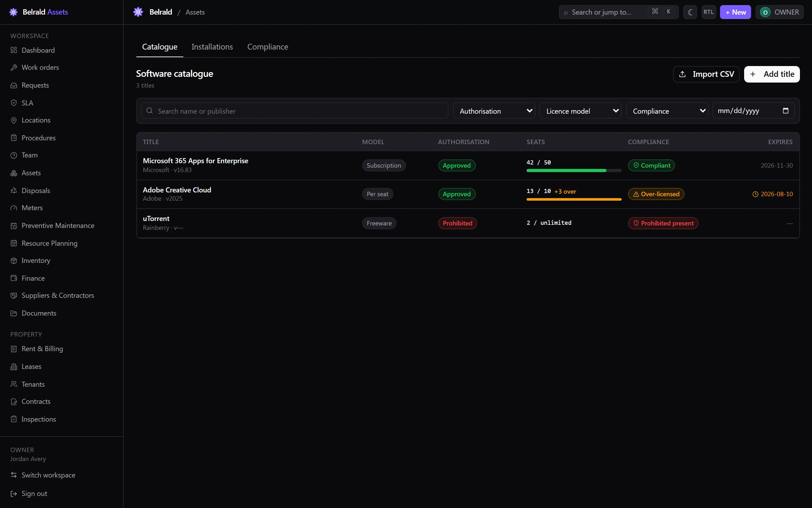Image resolution: width=812 pixels, height=508 pixels.
Task: Click the Sign out arrow icon
Action: point(14,493)
